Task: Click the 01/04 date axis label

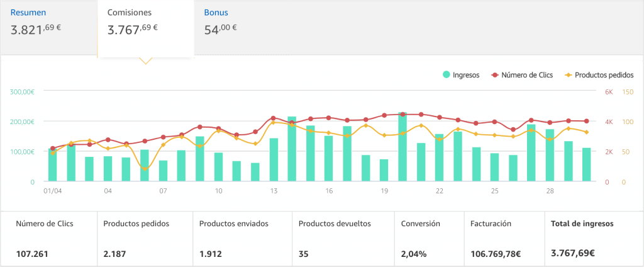Action: coord(52,191)
